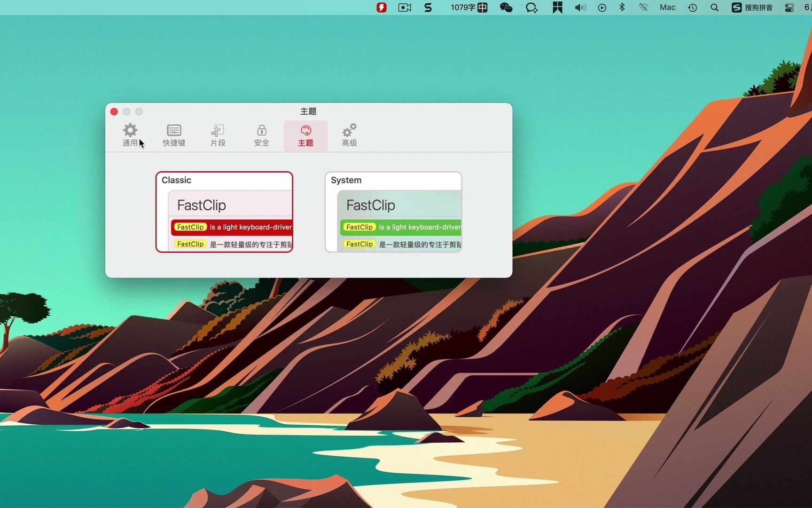Choose the System theme preview
812x508 pixels.
point(393,212)
